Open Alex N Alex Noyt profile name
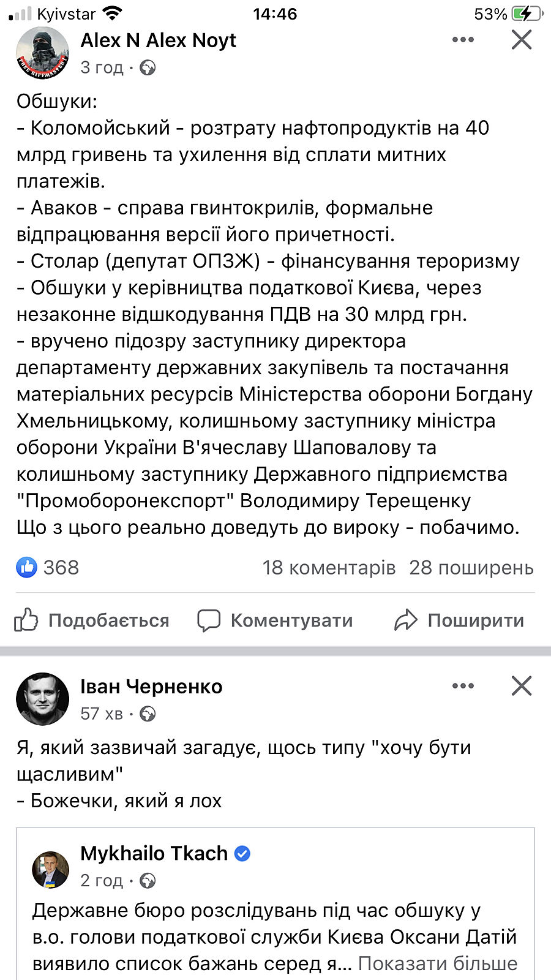Viewport: 551px width, 980px height. click(x=158, y=40)
